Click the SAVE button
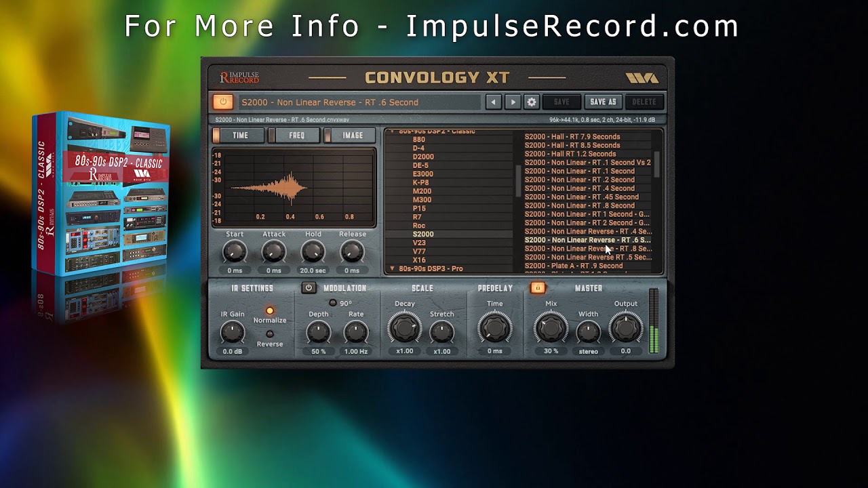 point(561,102)
